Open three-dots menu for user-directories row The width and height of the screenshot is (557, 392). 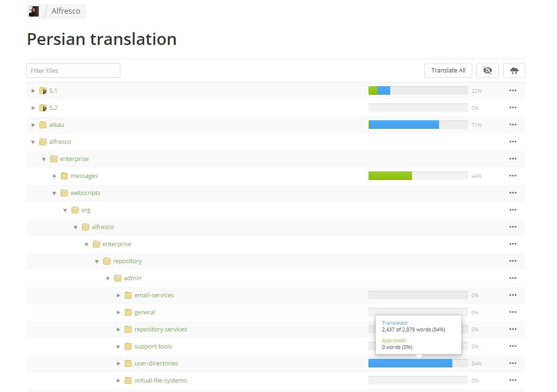[512, 364]
